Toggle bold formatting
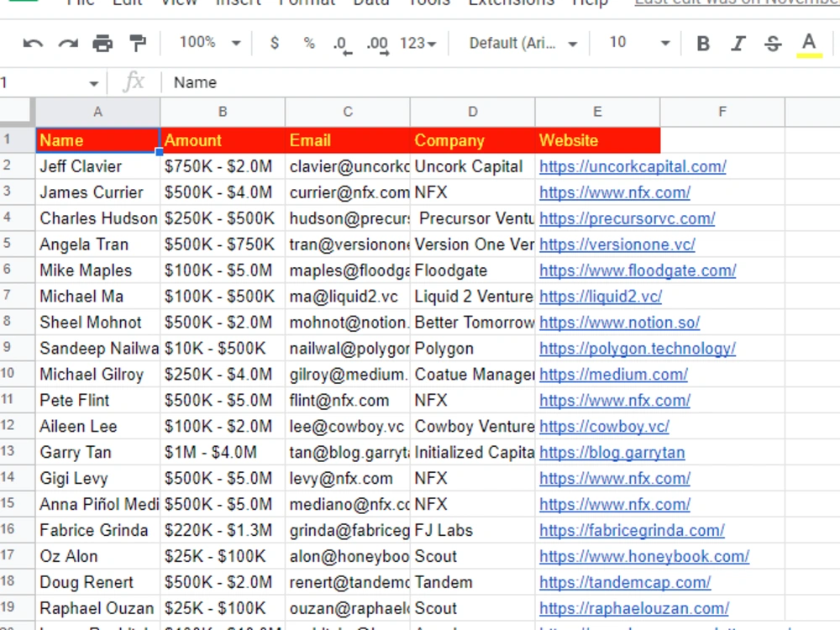 tap(703, 43)
